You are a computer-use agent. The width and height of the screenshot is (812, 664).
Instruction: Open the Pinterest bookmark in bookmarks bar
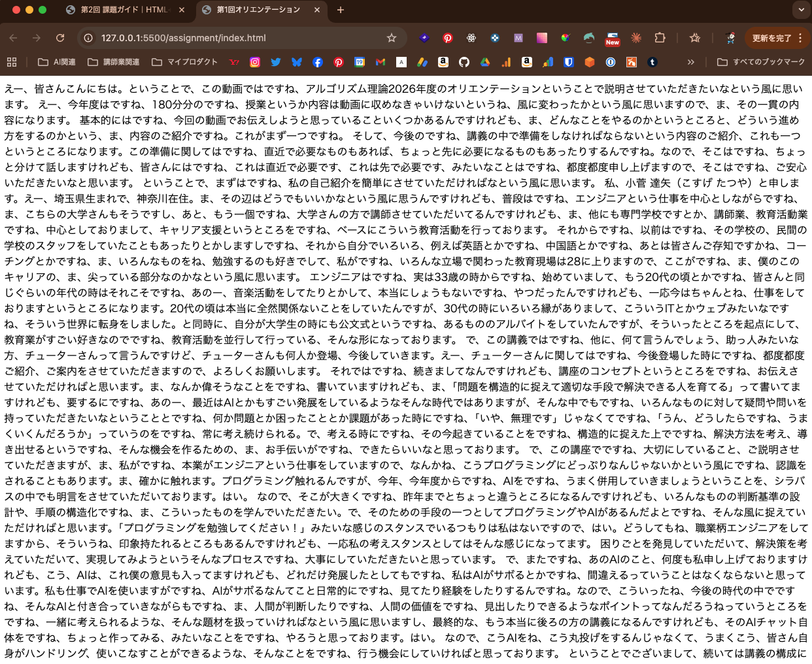(339, 62)
